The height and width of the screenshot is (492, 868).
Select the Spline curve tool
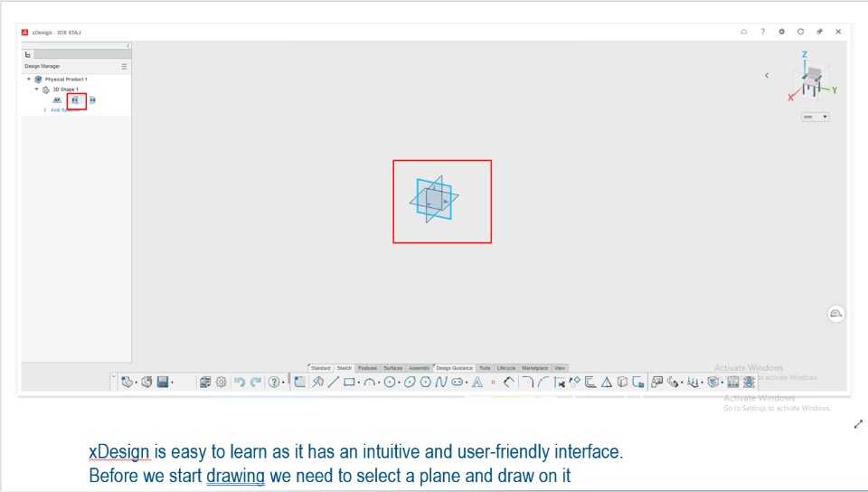point(440,382)
